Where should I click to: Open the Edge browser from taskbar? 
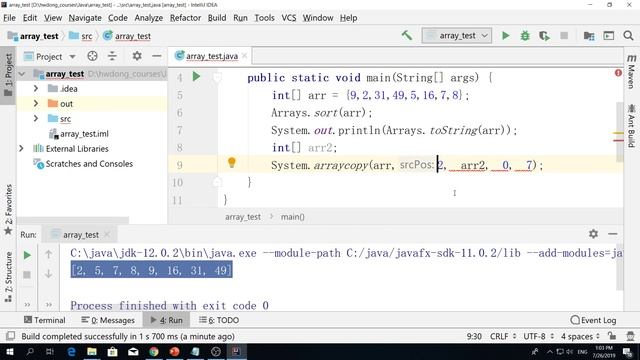click(x=71, y=351)
